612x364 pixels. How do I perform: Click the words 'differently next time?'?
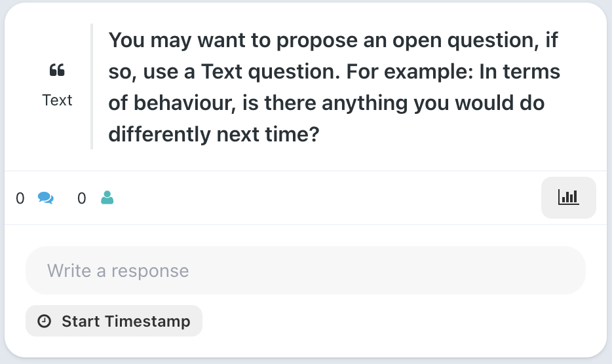click(x=214, y=134)
